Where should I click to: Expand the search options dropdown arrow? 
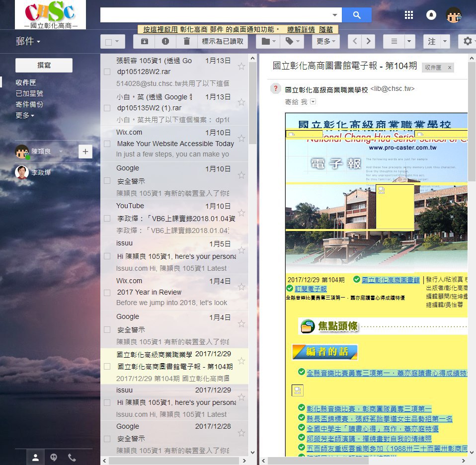tap(334, 15)
